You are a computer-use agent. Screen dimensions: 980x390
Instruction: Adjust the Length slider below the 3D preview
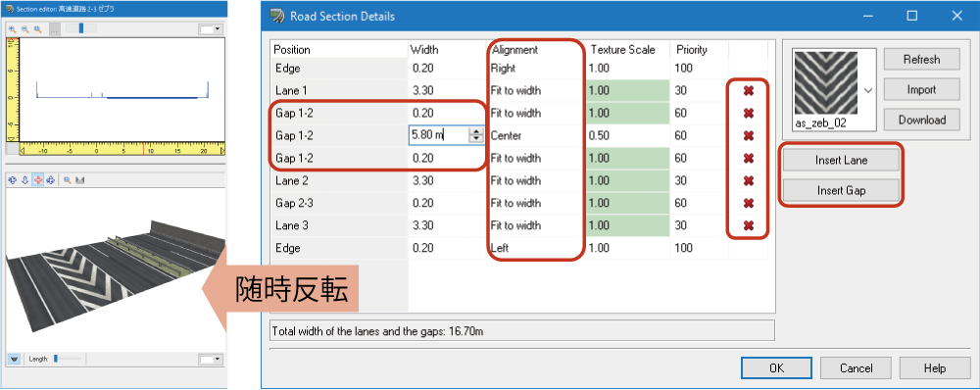(x=67, y=358)
